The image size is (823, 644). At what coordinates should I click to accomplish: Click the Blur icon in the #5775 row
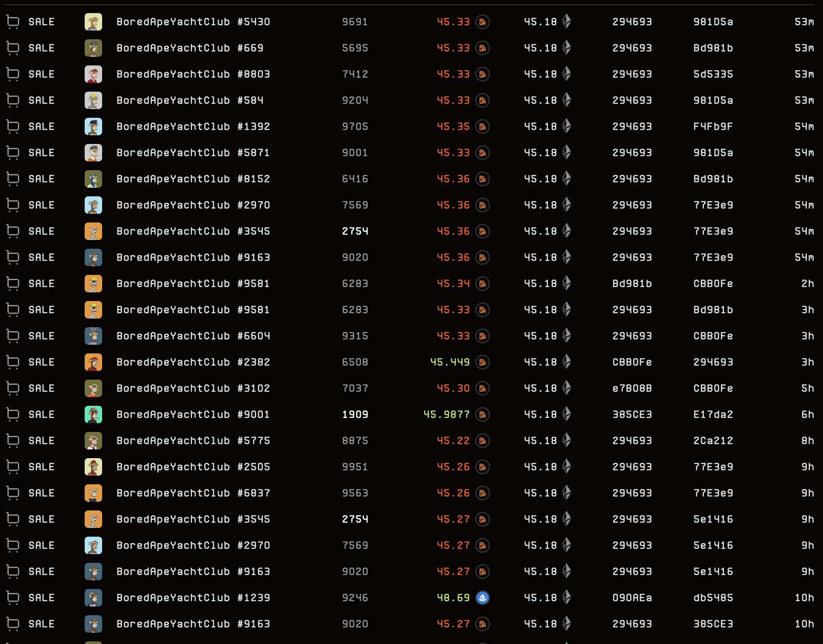(482, 441)
